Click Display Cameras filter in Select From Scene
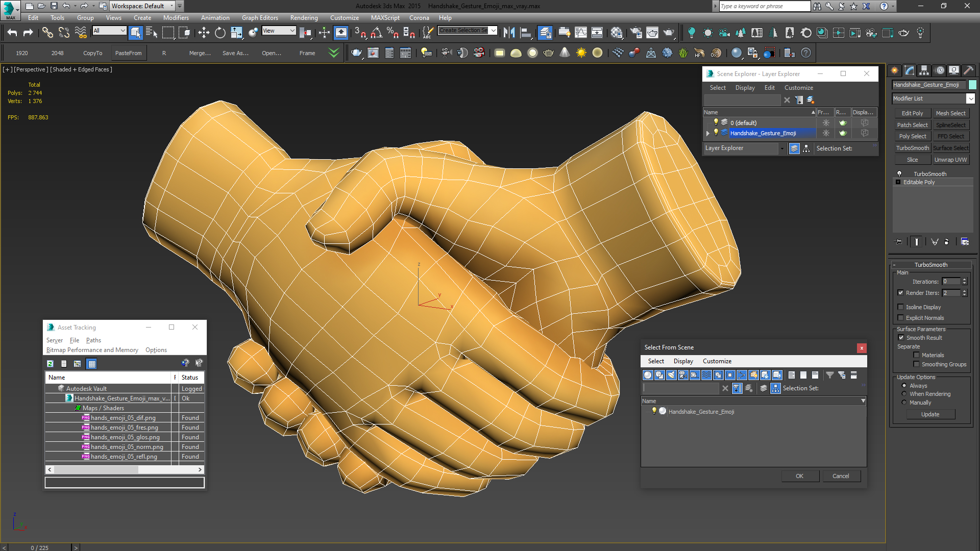The height and width of the screenshot is (551, 980). point(683,375)
